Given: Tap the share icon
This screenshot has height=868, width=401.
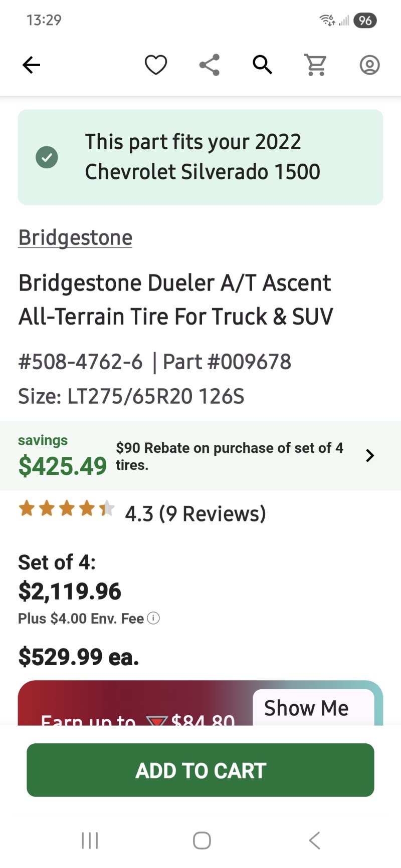Looking at the screenshot, I should click(210, 65).
